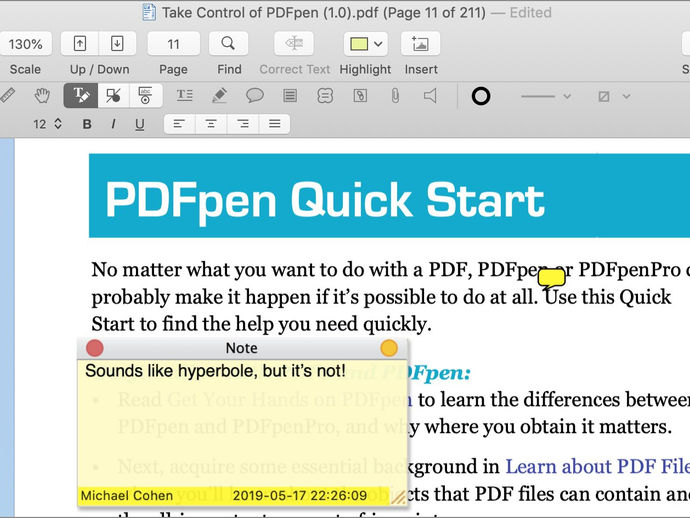Click the Correct Text toolbar icon
The width and height of the screenshot is (690, 518).
294,44
